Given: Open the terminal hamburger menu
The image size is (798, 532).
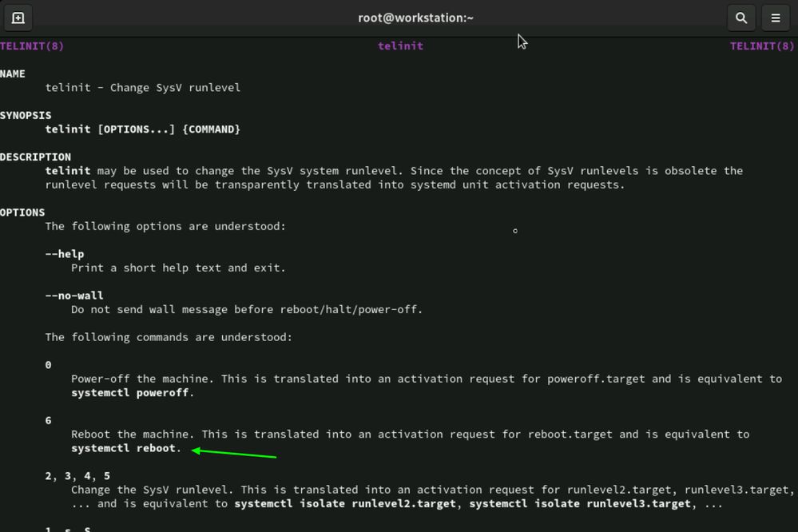Looking at the screenshot, I should point(775,18).
